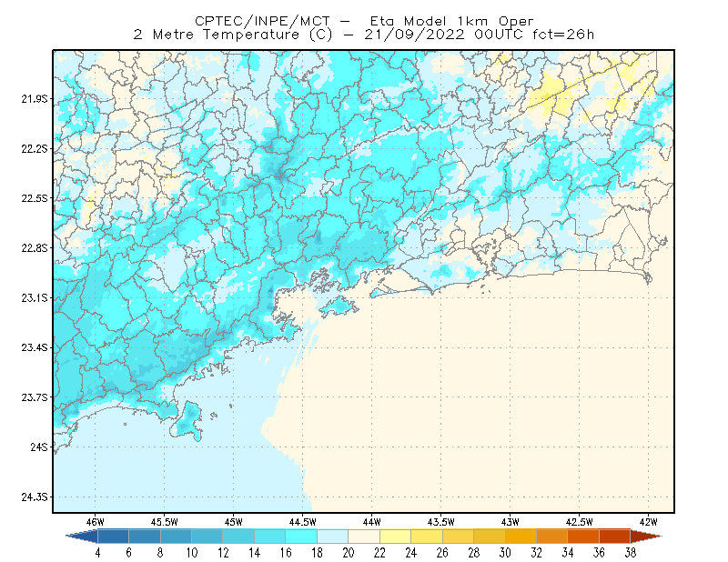728x562 pixels.
Task: Click the orange 30-32 colorbar swatch
Action: [521, 537]
